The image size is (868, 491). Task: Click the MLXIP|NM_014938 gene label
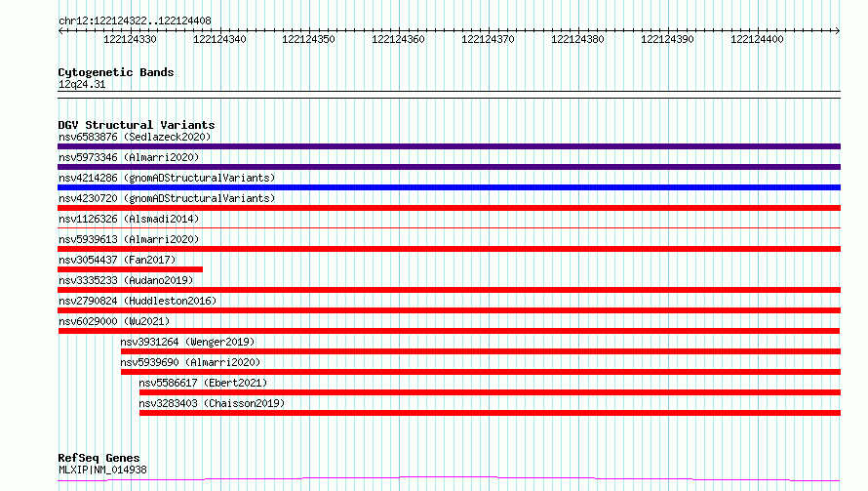pos(102,470)
